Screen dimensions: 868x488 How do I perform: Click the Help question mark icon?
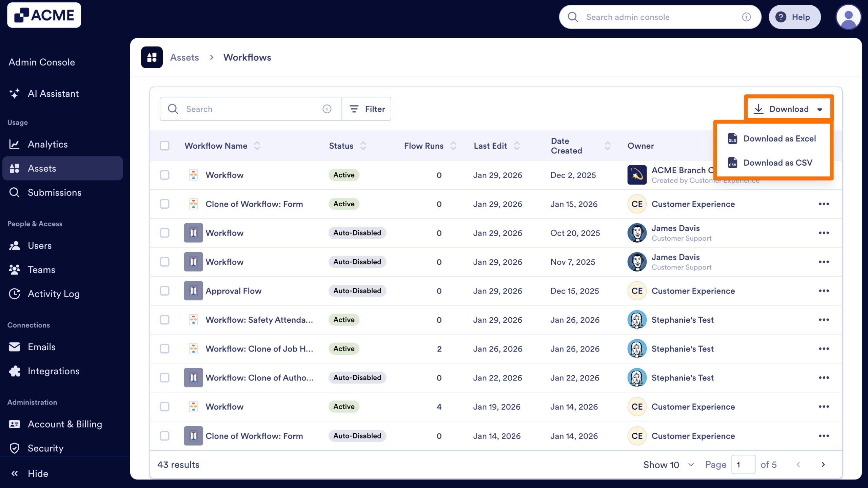point(781,17)
